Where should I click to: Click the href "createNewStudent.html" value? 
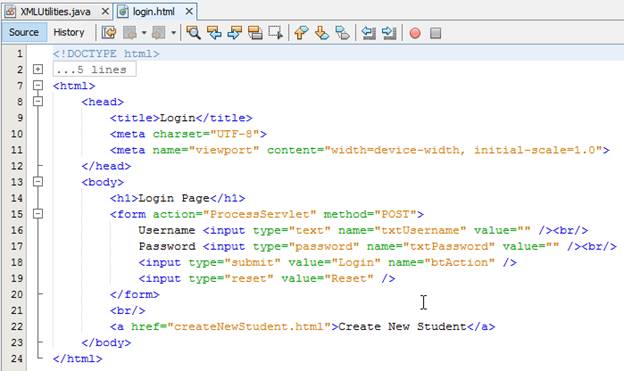pyautogui.click(x=249, y=327)
